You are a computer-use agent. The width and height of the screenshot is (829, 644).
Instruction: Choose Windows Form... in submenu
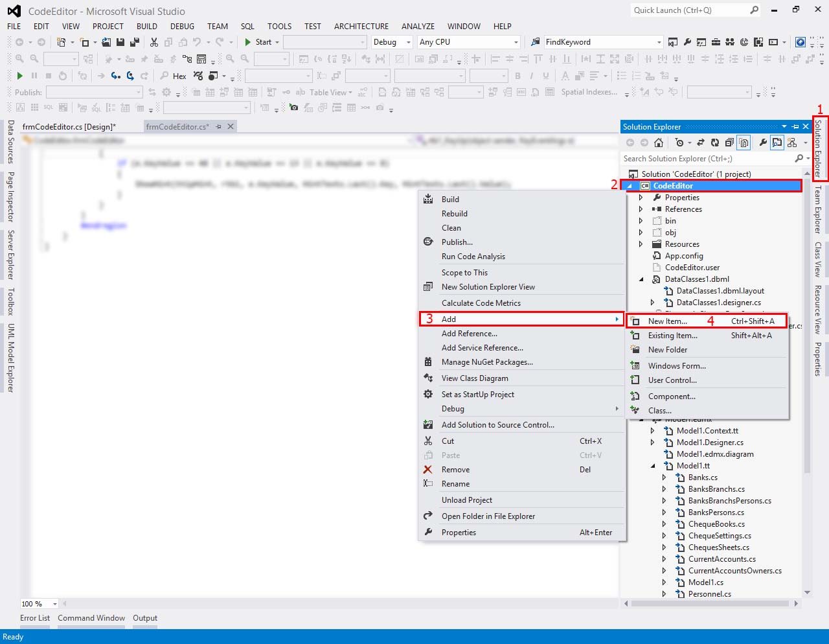[x=707, y=366]
